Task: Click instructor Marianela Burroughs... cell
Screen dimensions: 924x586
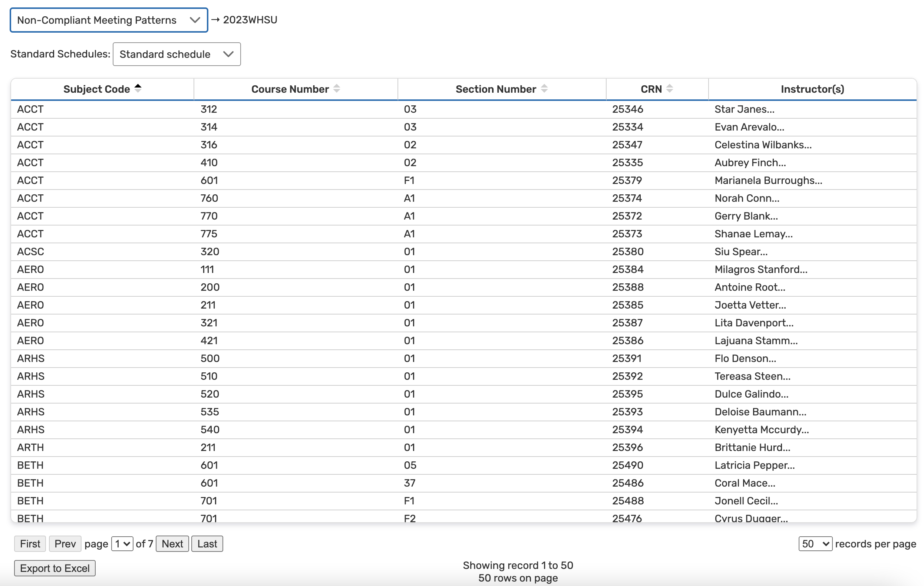Action: pyautogui.click(x=768, y=180)
